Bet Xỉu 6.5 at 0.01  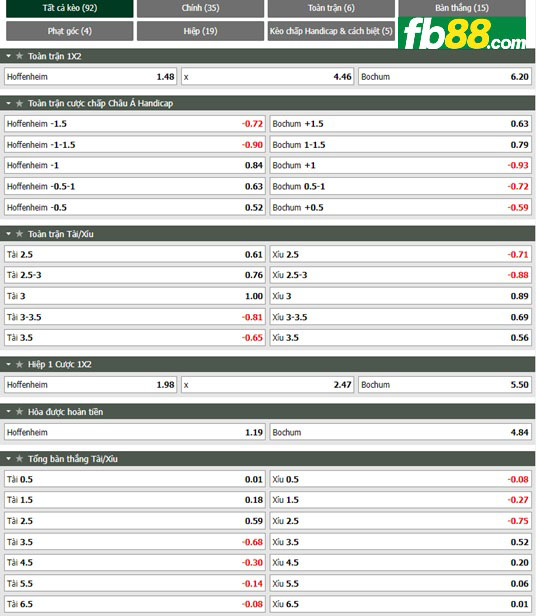click(x=400, y=604)
